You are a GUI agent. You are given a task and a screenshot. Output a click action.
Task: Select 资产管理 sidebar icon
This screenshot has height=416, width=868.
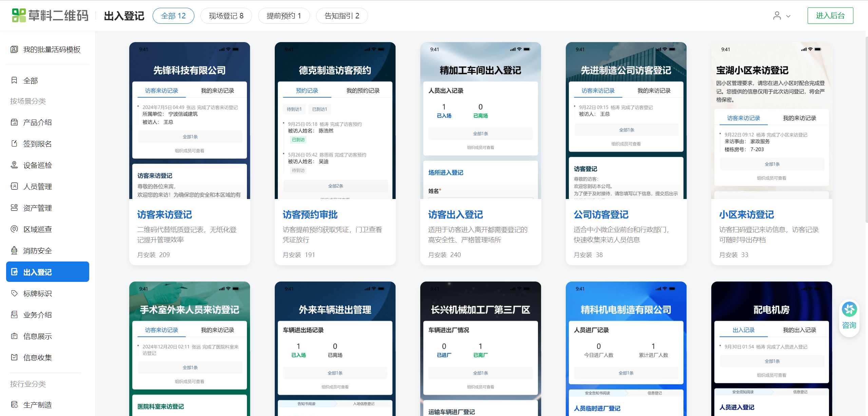click(14, 208)
